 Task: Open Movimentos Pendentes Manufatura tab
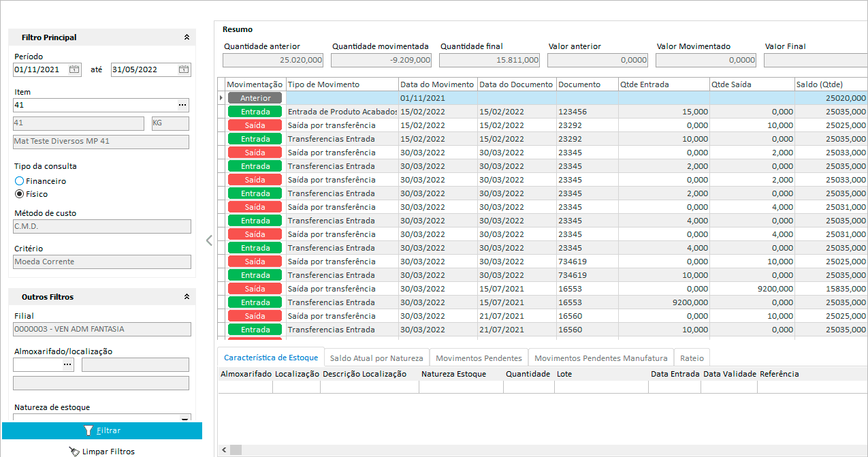point(601,358)
